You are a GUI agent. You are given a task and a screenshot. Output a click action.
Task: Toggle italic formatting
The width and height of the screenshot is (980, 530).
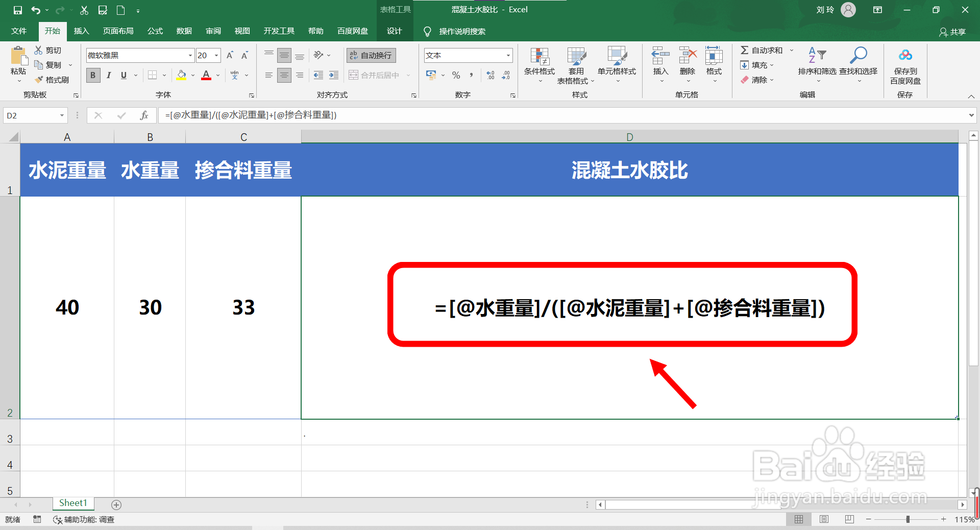[x=108, y=75]
